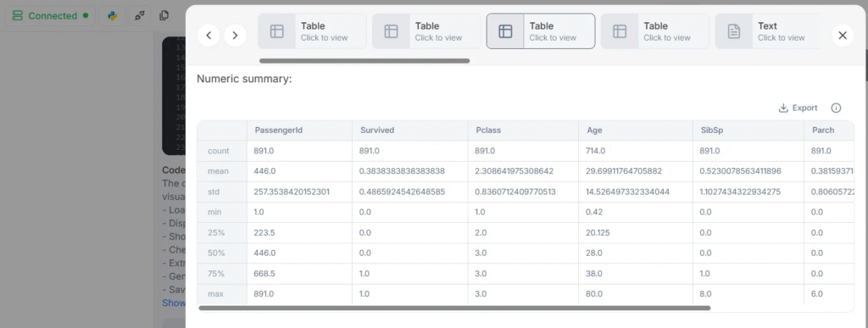Viewport: 868px width, 328px height.
Task: Open the fourth Table output card
Action: click(x=655, y=31)
